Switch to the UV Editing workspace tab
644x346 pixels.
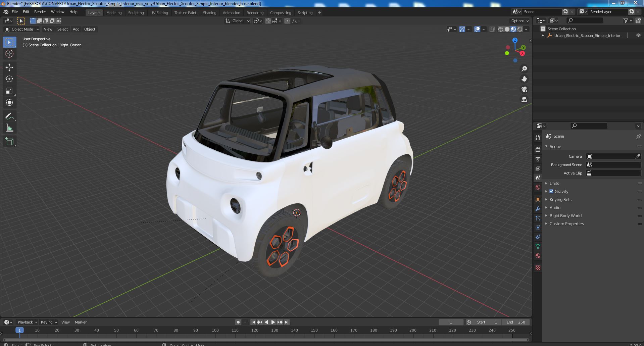[159, 13]
